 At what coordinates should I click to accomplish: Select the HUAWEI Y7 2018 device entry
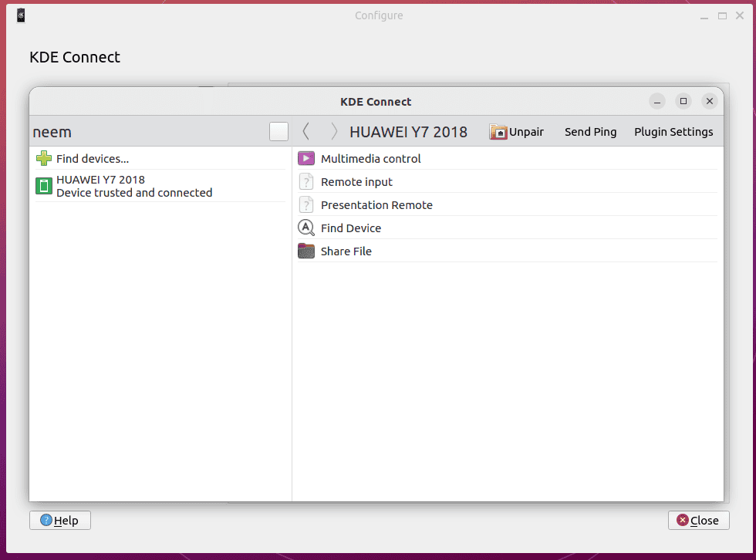pos(160,186)
